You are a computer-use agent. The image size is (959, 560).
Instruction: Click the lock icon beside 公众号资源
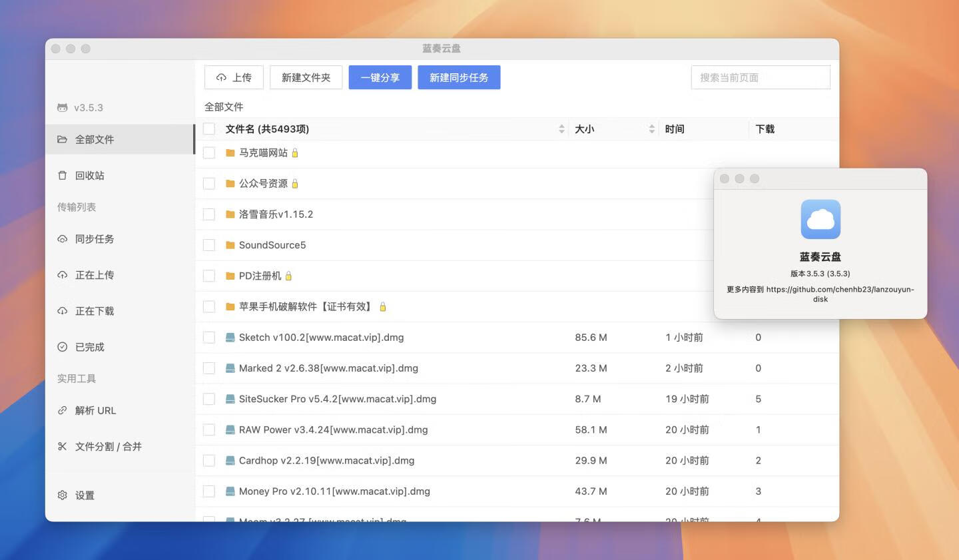pyautogui.click(x=295, y=184)
